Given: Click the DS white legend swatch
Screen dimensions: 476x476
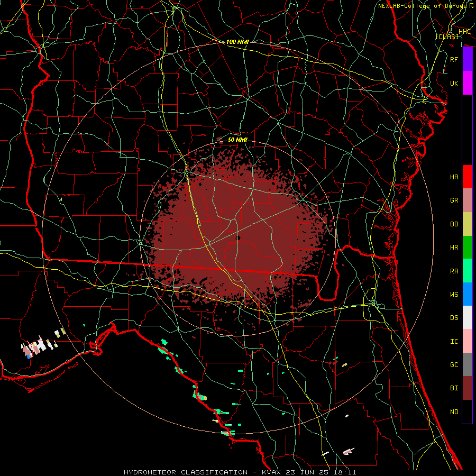Looking at the screenshot, I should click(x=467, y=317).
